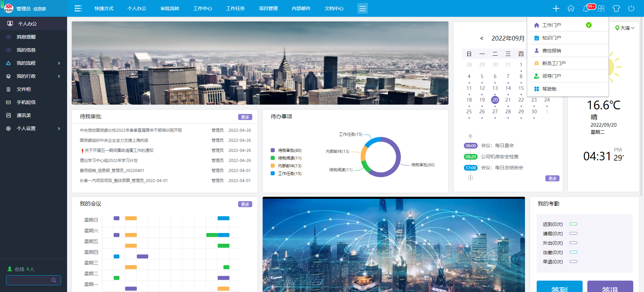Toggle 工作任务(15) legend entry
Image resolution: width=644 pixels, height=292 pixels.
[x=286, y=174]
